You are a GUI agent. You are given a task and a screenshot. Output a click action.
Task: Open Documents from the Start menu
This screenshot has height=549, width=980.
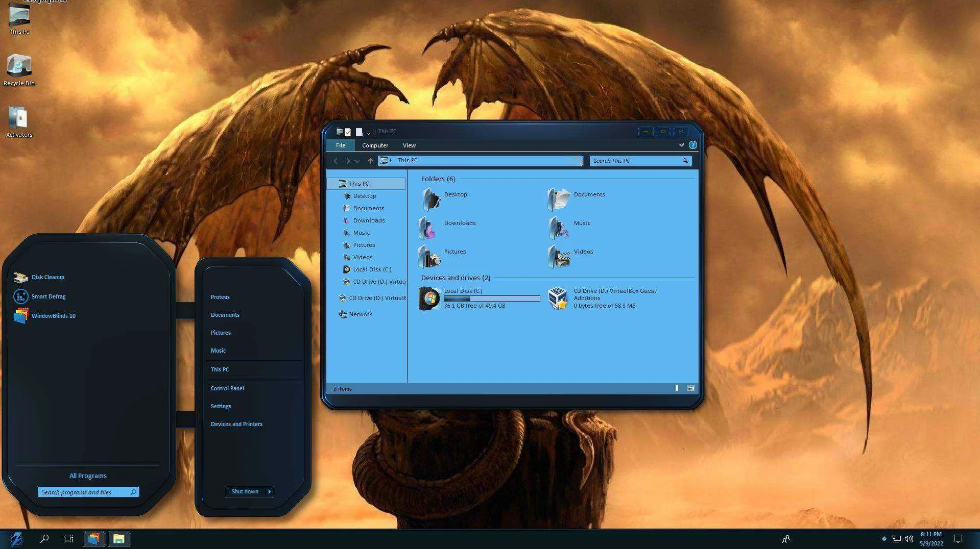point(225,315)
